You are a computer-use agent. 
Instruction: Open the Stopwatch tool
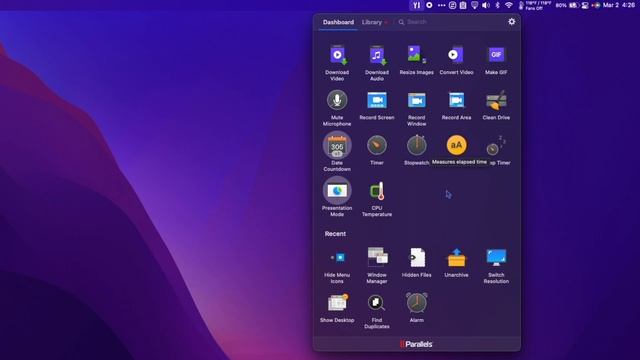(x=416, y=150)
